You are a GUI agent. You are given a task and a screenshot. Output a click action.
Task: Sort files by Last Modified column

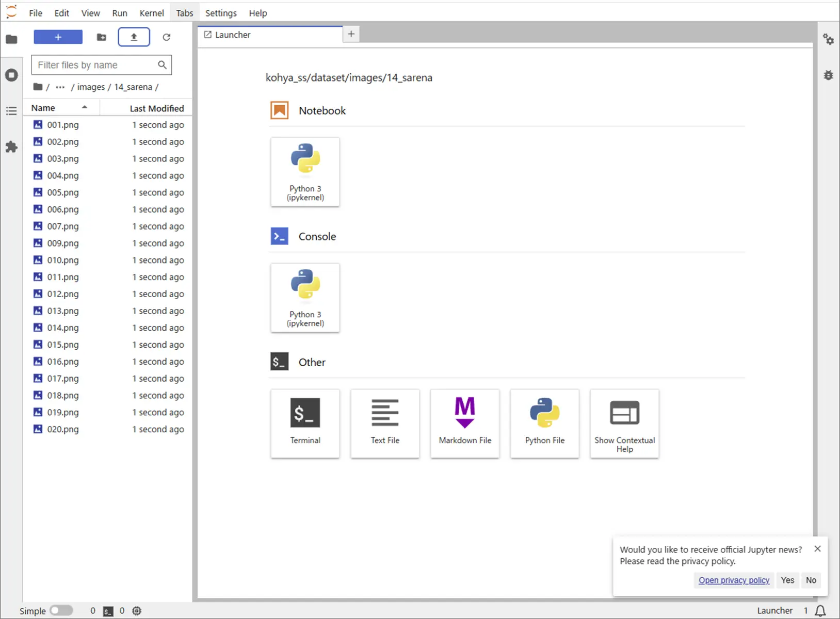[x=156, y=108]
